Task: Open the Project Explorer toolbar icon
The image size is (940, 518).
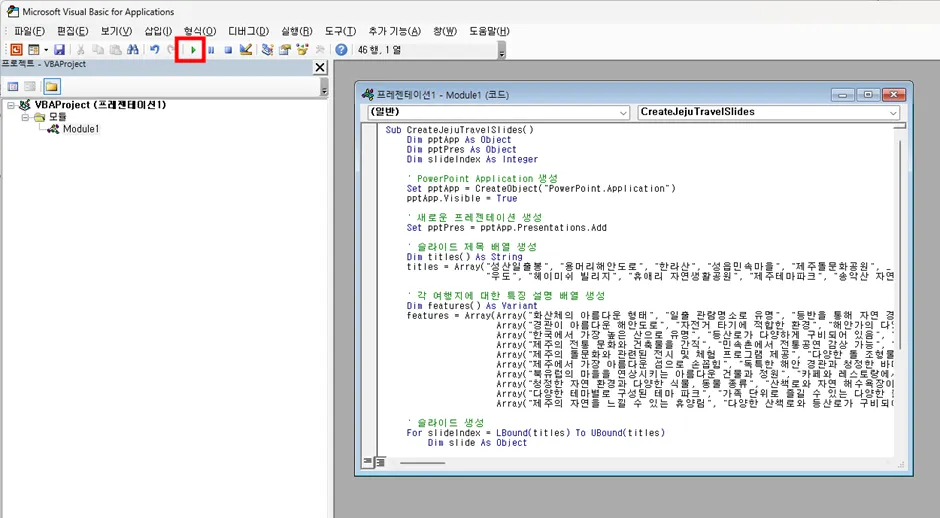Action: coord(267,49)
